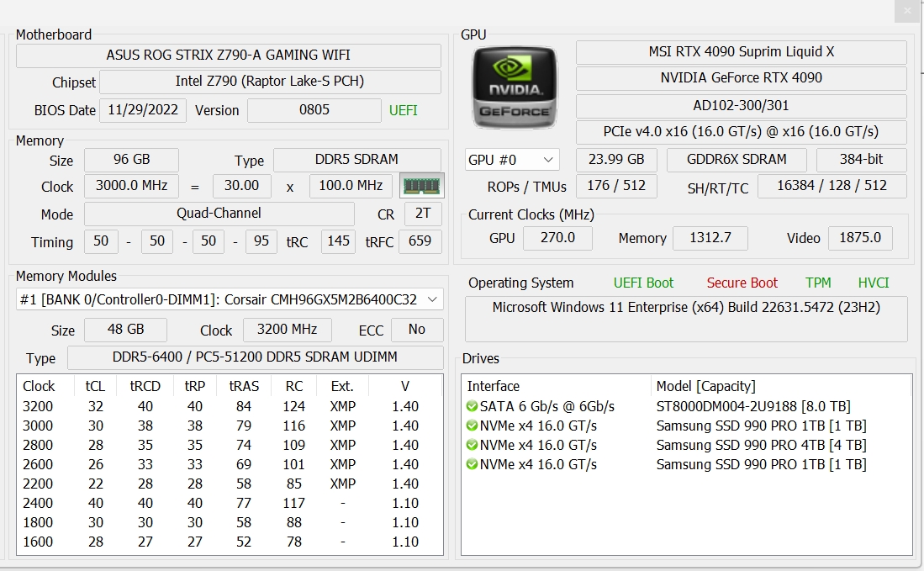Viewport: 924px width, 571px height.
Task: Click the memory size field 96 GB
Action: point(131,160)
